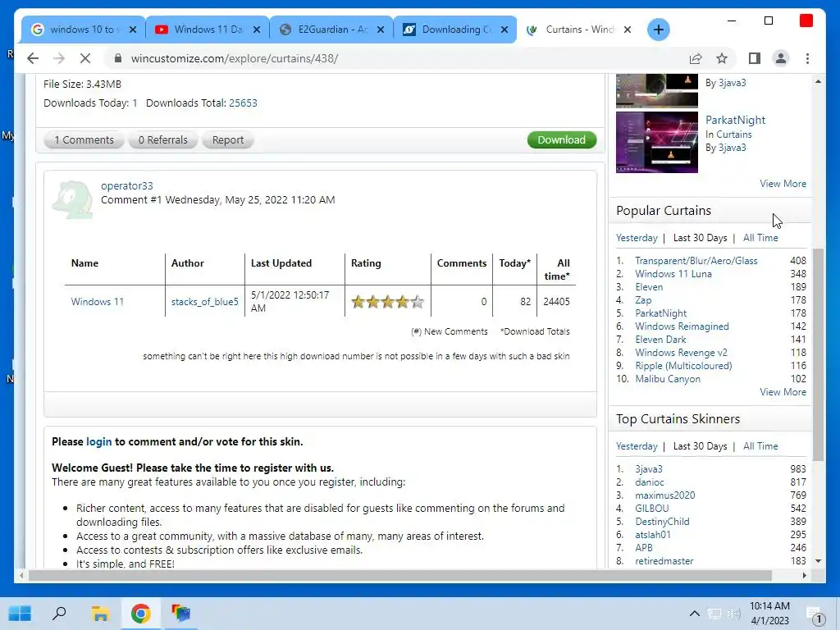The height and width of the screenshot is (630, 840).
Task: Open Windows 11 Luna curtain
Action: (673, 274)
